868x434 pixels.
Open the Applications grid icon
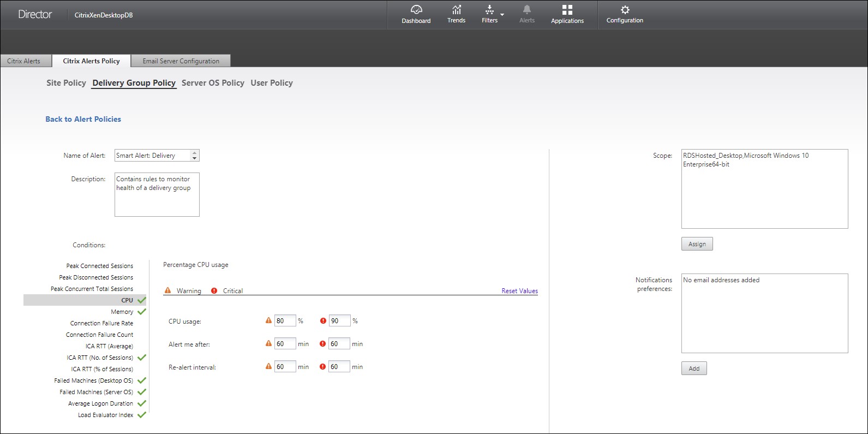tap(567, 10)
